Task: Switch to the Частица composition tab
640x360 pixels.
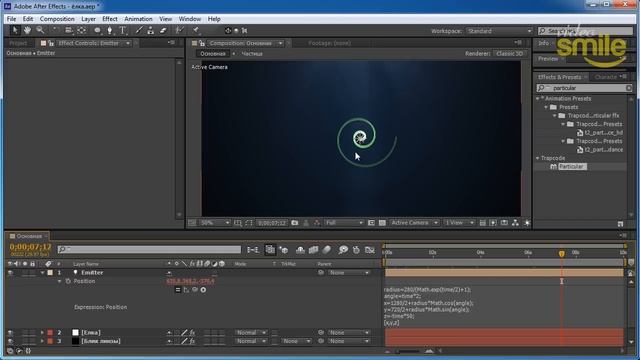Action: tap(252, 54)
